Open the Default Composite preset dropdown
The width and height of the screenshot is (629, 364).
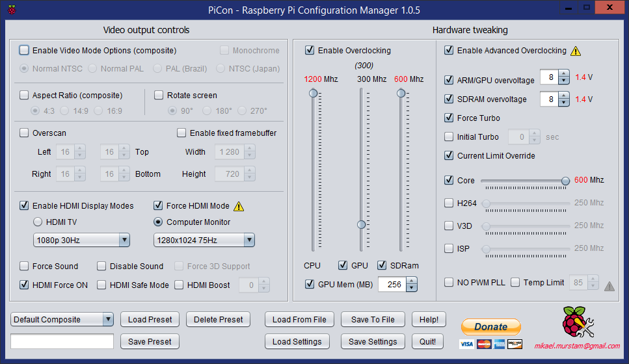click(x=62, y=320)
